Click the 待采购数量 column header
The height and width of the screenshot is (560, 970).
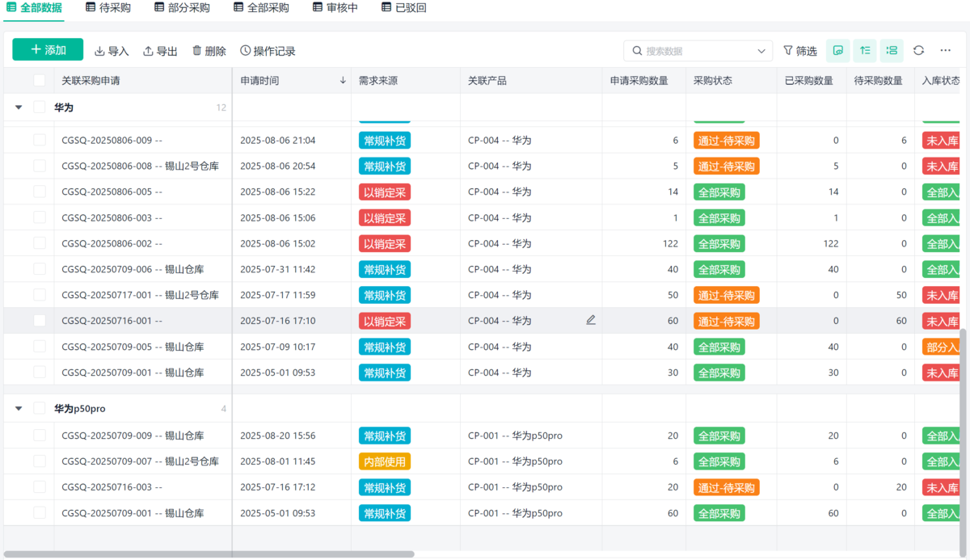[879, 81]
